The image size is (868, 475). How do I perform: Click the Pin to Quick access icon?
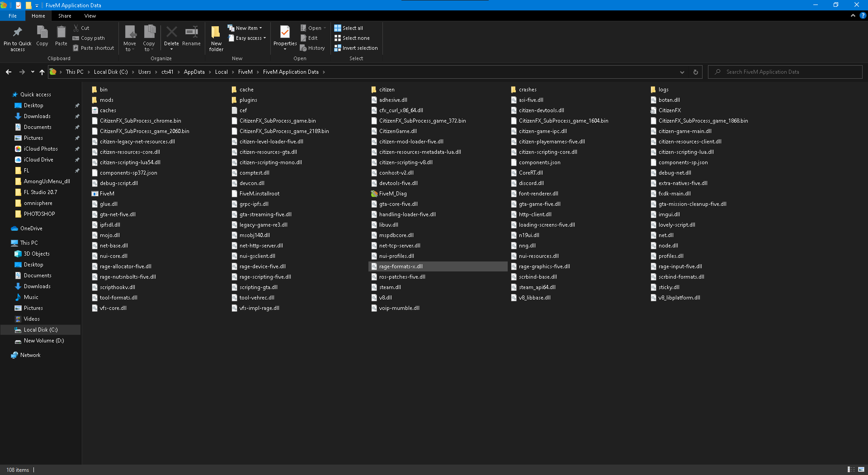click(17, 33)
